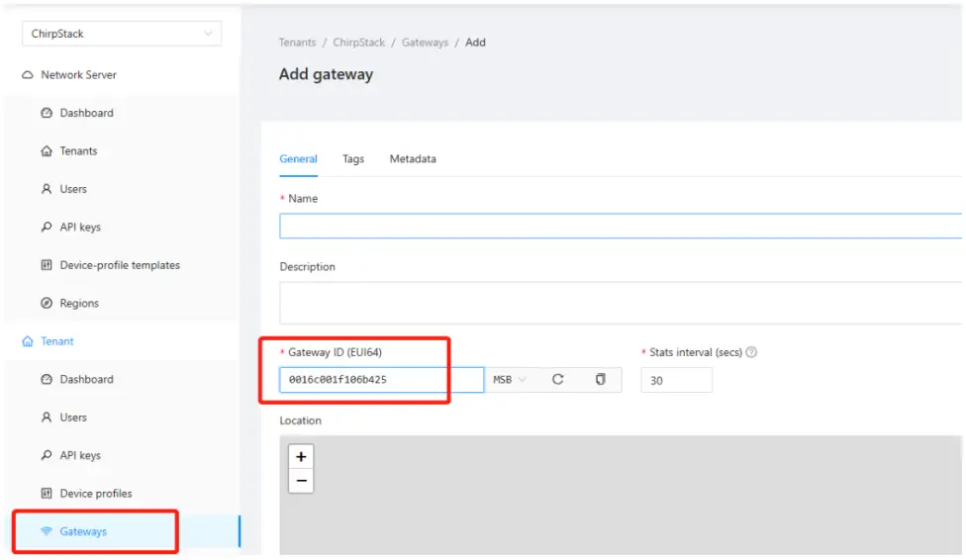966x560 pixels.
Task: Generate random Gateway ID with refresh icon
Action: (x=558, y=380)
